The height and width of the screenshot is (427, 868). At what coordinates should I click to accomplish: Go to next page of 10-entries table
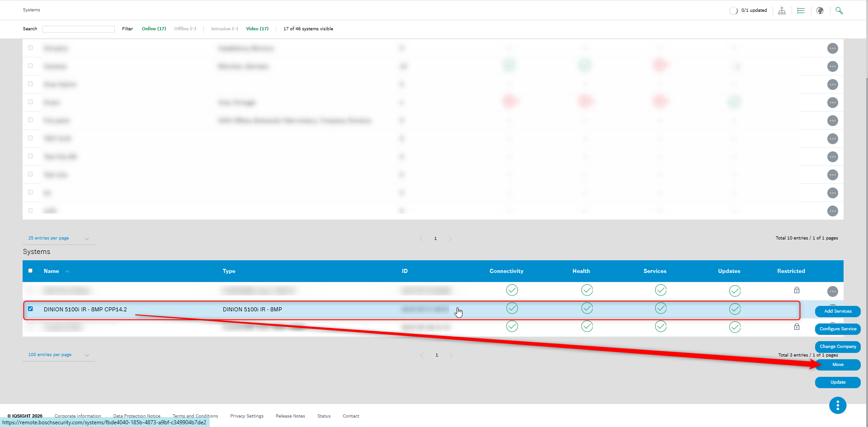coord(450,238)
